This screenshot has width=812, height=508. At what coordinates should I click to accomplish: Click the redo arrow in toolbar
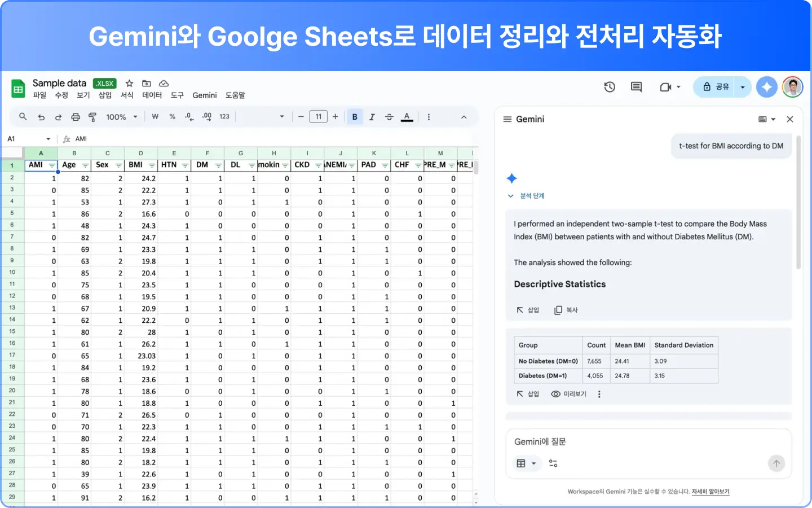pos(58,117)
